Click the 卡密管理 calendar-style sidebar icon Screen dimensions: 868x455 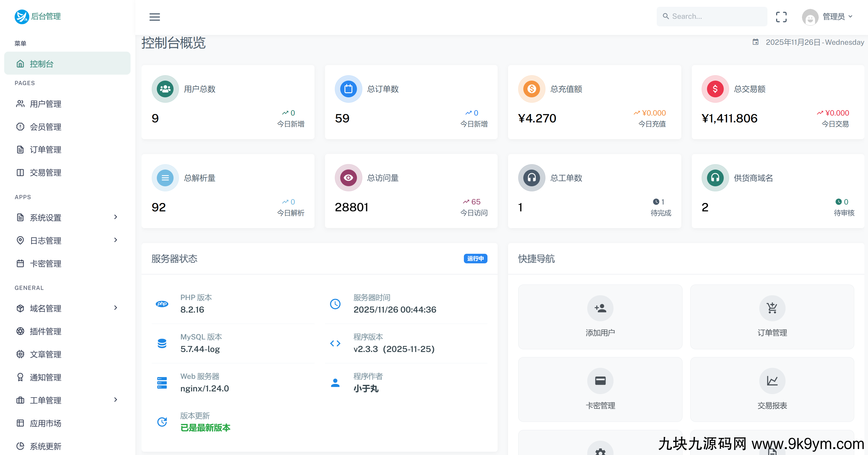tap(20, 263)
